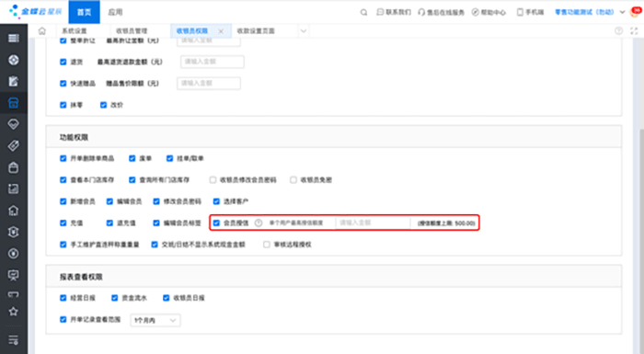Toggle the 新增会员 checkbox
This screenshot has width=644, height=354.
coord(63,201)
